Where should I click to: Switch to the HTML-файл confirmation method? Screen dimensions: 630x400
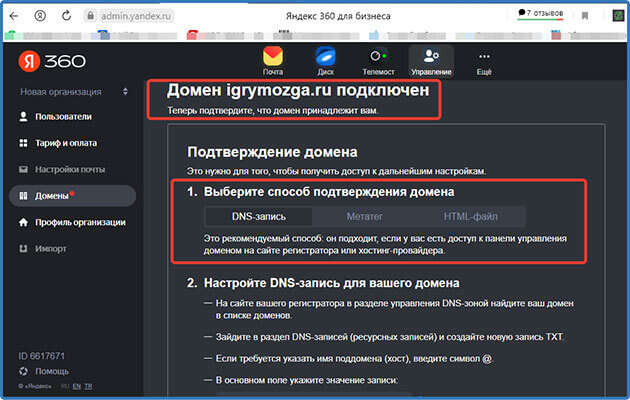pos(470,216)
